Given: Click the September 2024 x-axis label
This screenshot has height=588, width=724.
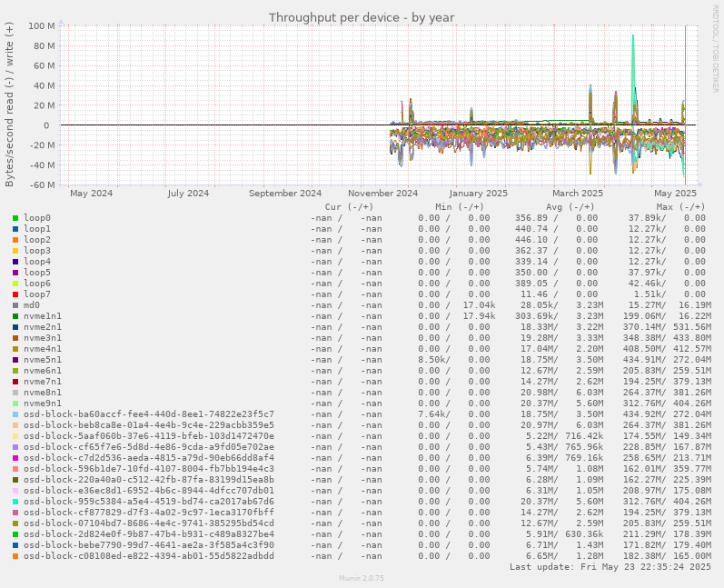Looking at the screenshot, I should coord(285,194).
